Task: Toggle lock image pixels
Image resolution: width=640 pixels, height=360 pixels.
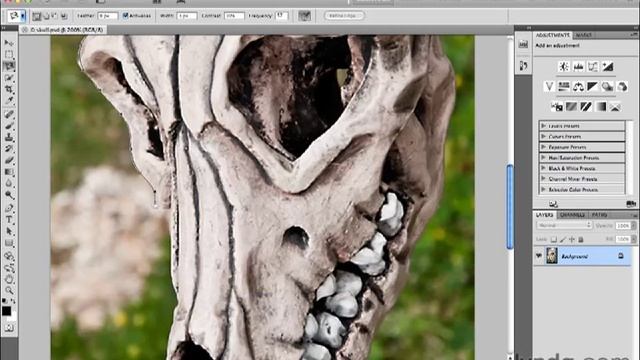Action: point(563,239)
